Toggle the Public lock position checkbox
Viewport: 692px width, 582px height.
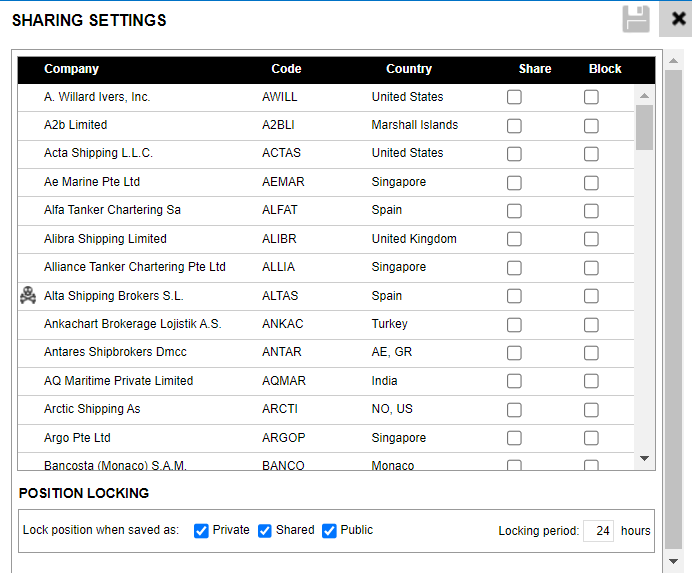(x=329, y=531)
